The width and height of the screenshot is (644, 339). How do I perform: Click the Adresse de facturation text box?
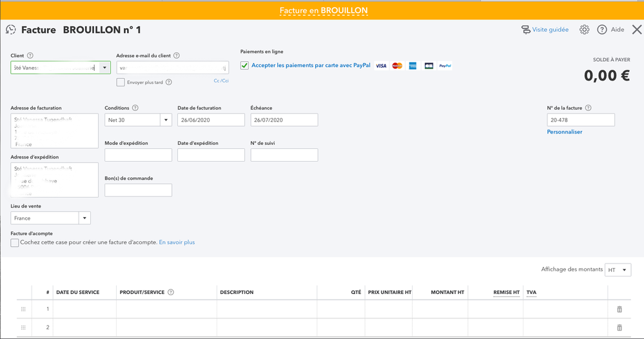pos(55,131)
